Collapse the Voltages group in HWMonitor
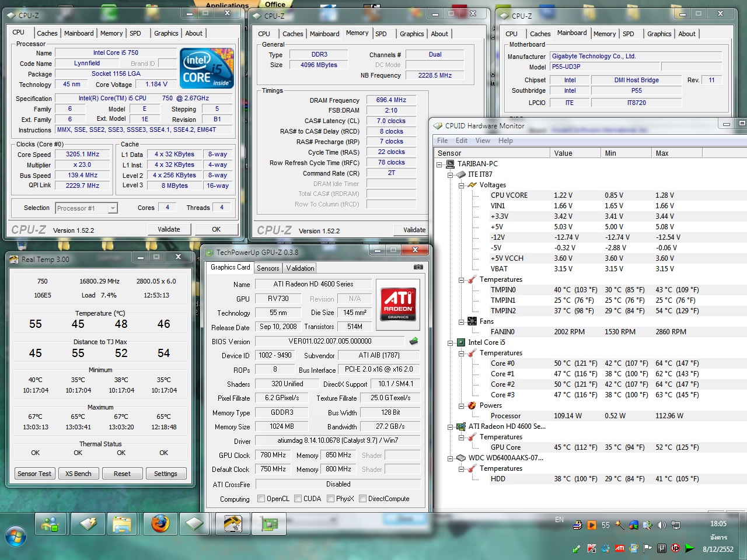747x560 pixels. tap(461, 185)
